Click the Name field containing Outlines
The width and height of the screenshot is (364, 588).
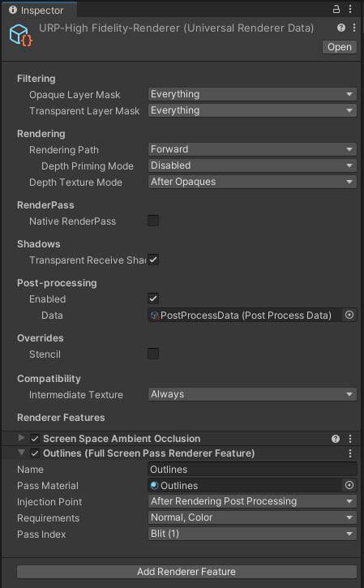pos(252,469)
